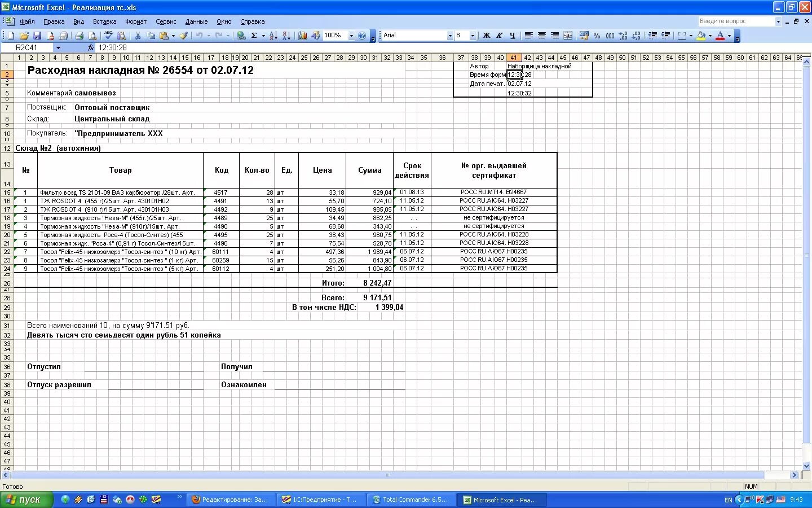Open the Формат menu

pyautogui.click(x=136, y=21)
